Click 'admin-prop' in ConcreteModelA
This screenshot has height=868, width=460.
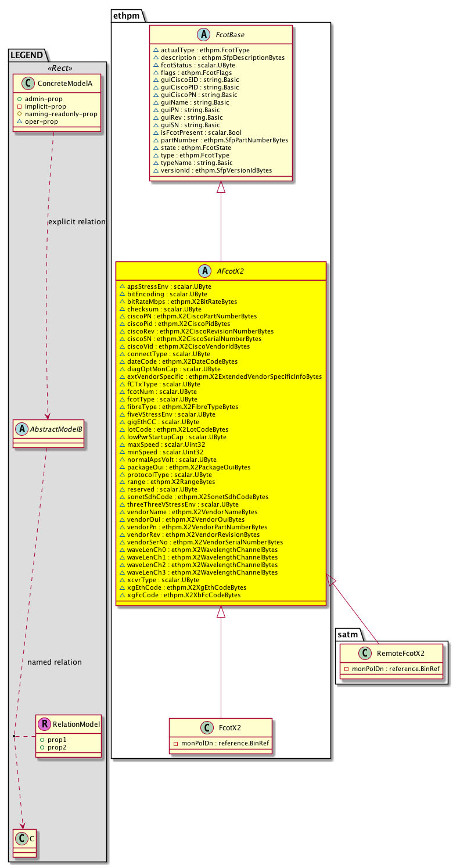pyautogui.click(x=52, y=99)
